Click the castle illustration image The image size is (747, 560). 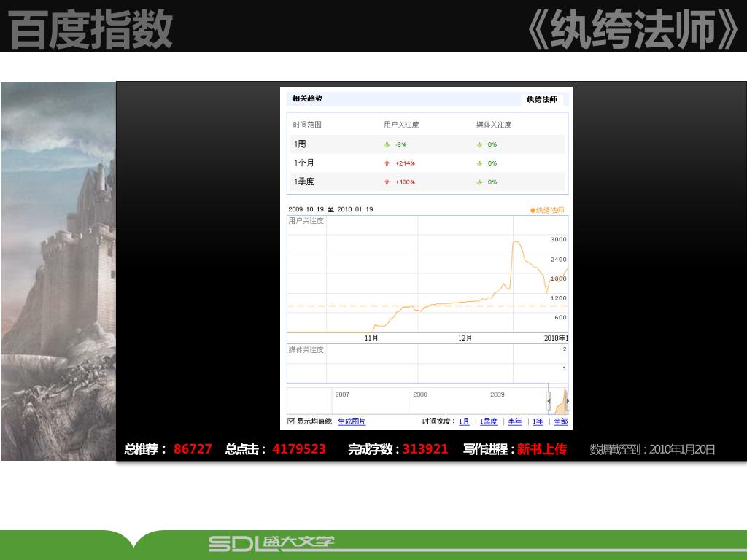click(x=58, y=271)
